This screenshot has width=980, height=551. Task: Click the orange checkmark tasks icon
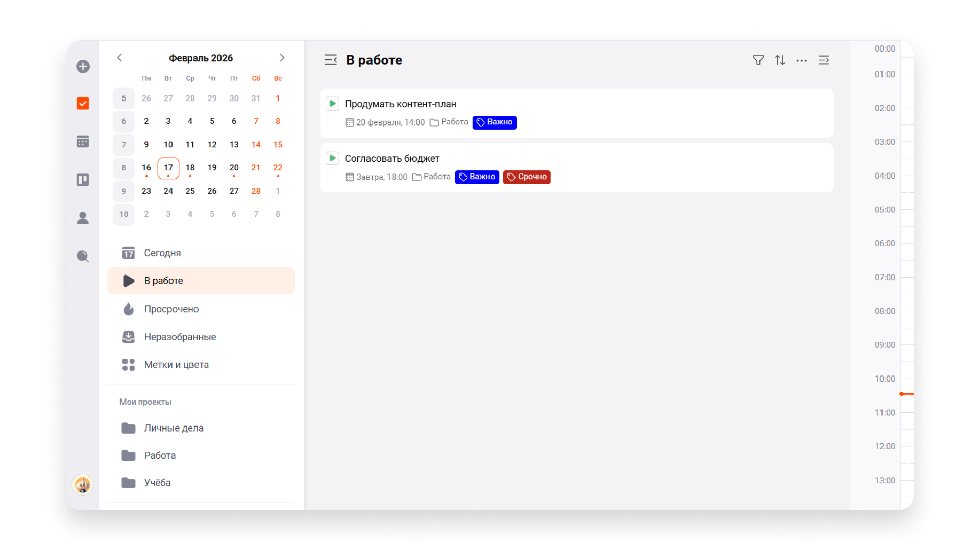tap(83, 104)
